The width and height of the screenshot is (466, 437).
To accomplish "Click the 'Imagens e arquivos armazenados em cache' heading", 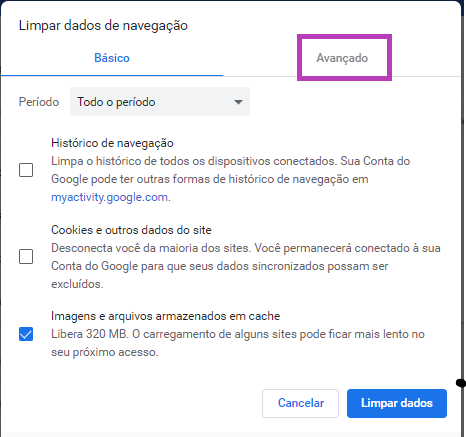I will [x=166, y=316].
